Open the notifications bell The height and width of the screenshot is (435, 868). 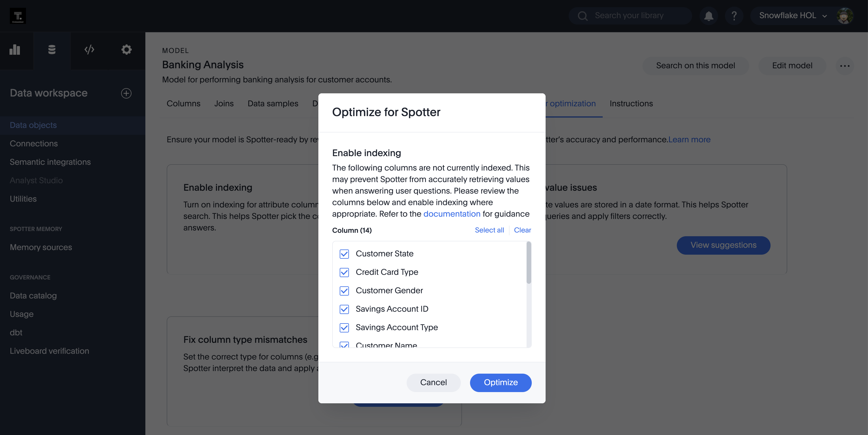(709, 16)
